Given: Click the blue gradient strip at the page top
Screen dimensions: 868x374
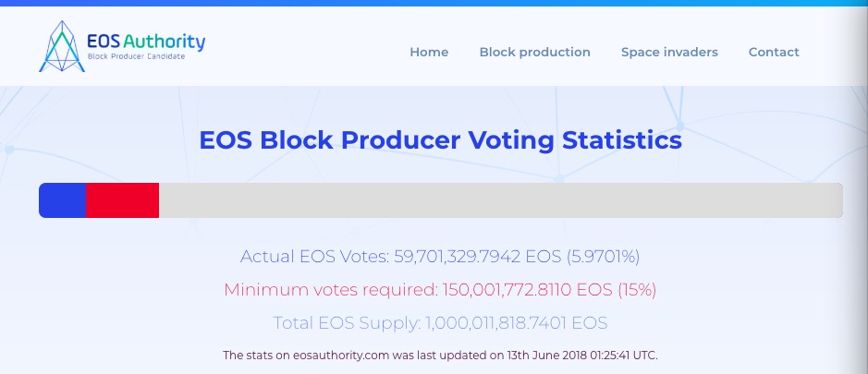Looking at the screenshot, I should 434,3.
